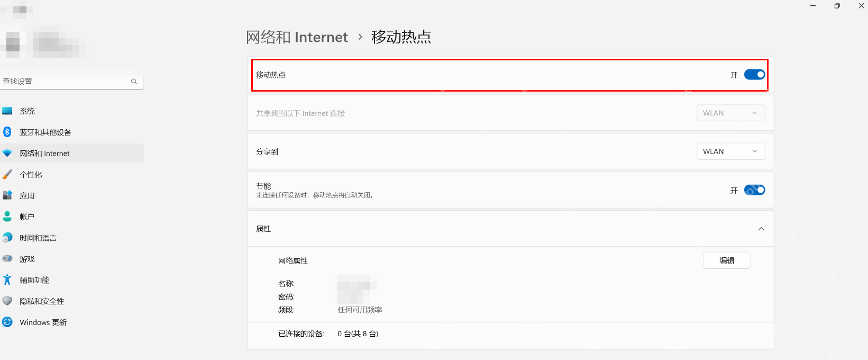The height and width of the screenshot is (360, 868).
Task: Open 应用 settings category
Action: pyautogui.click(x=72, y=195)
